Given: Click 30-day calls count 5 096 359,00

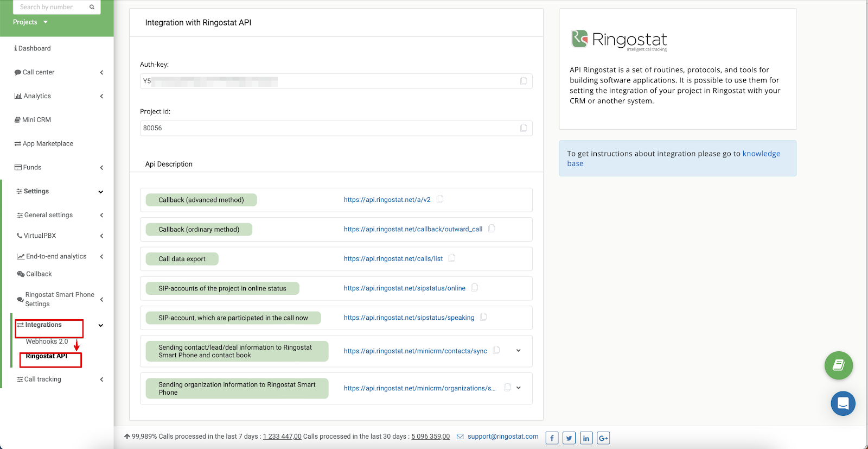Looking at the screenshot, I should click(x=431, y=437).
